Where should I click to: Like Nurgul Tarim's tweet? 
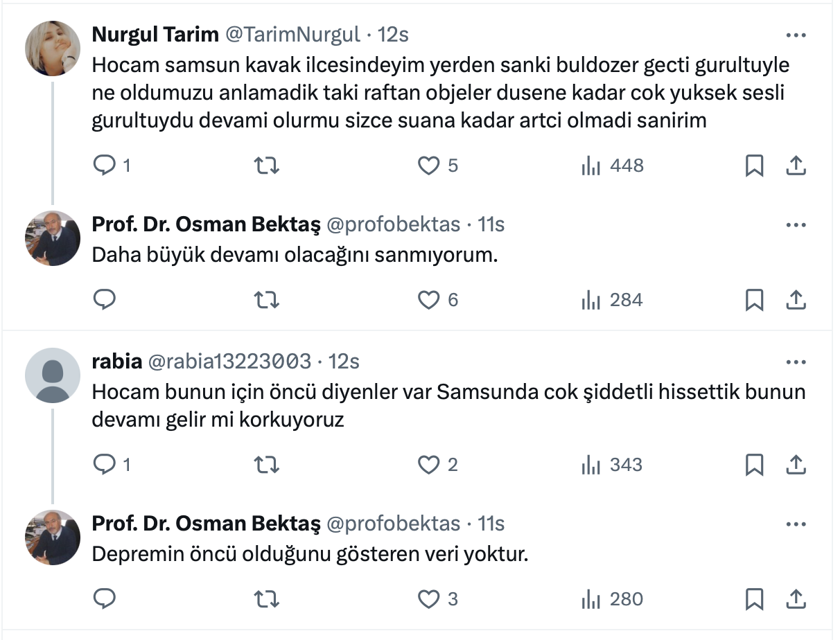point(430,166)
